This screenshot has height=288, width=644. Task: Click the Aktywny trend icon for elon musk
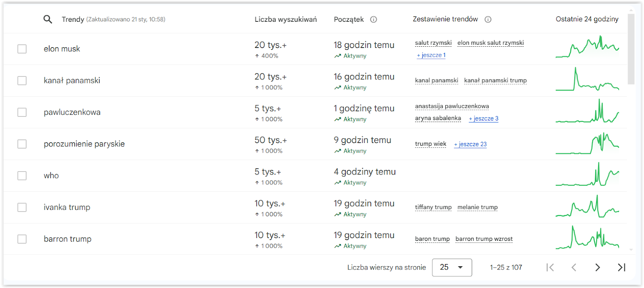point(338,56)
